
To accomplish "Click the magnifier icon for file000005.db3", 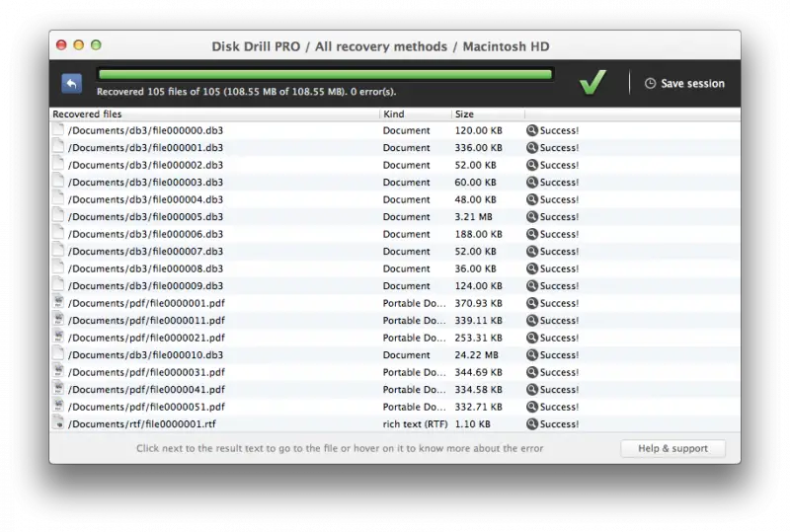I will [531, 216].
